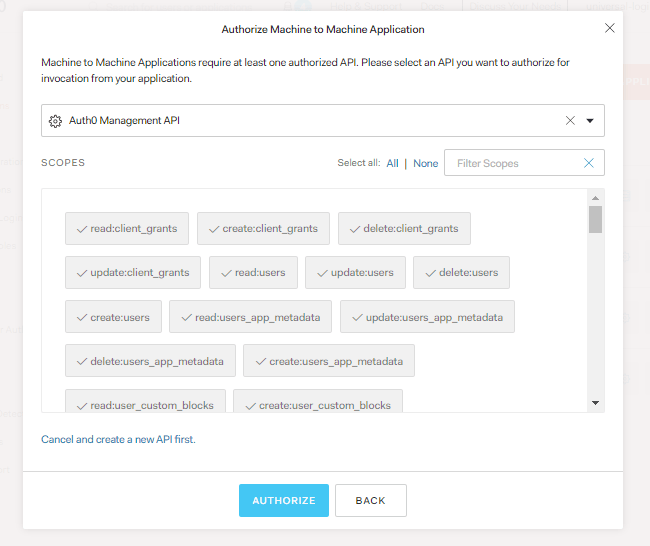Viewport: 650px width, 546px height.
Task: Toggle the update:users_app_metadata scope
Action: pyautogui.click(x=427, y=317)
